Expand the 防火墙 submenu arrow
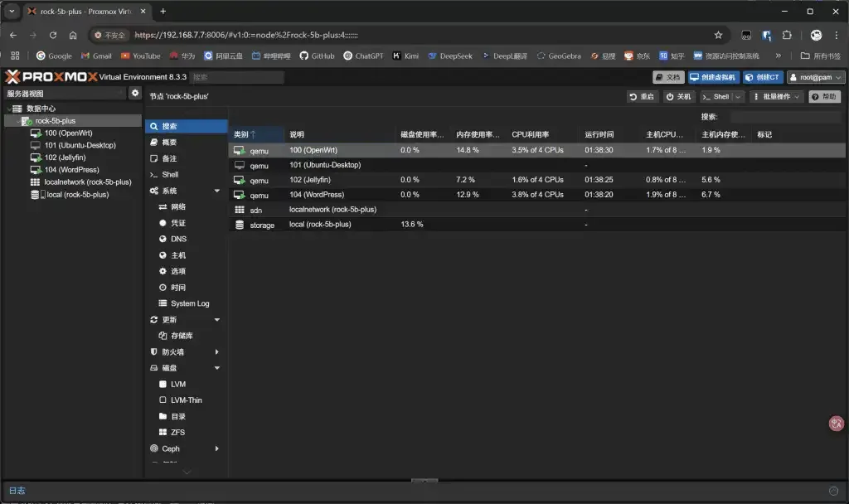849x504 pixels. tap(217, 351)
